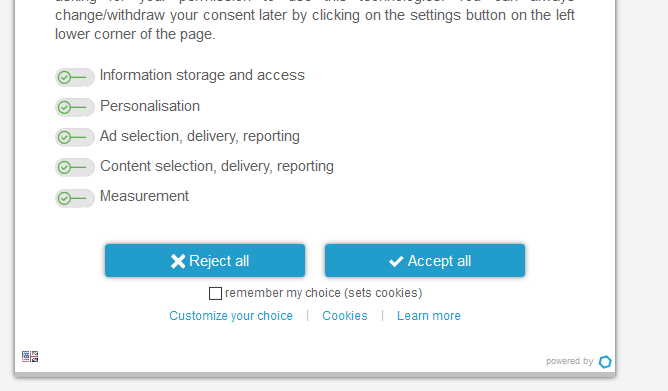Click the Reject all button
Image resolution: width=668 pixels, height=391 pixels.
[205, 261]
